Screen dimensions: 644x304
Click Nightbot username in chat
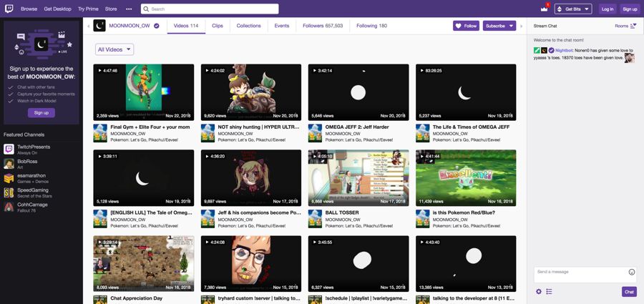tap(564, 50)
